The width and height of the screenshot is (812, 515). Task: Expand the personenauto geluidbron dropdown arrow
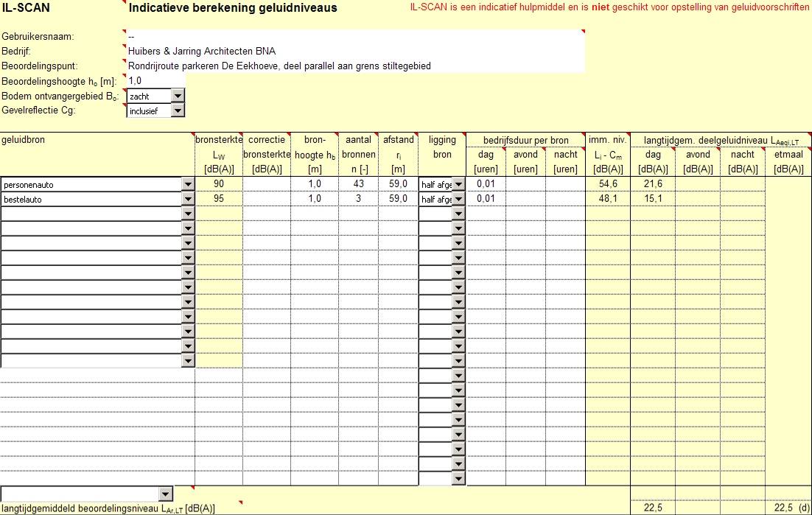(188, 184)
